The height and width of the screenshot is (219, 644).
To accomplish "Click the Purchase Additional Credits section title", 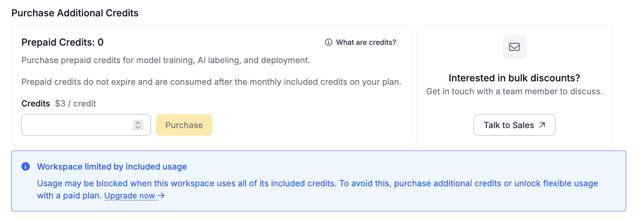I will click(75, 13).
